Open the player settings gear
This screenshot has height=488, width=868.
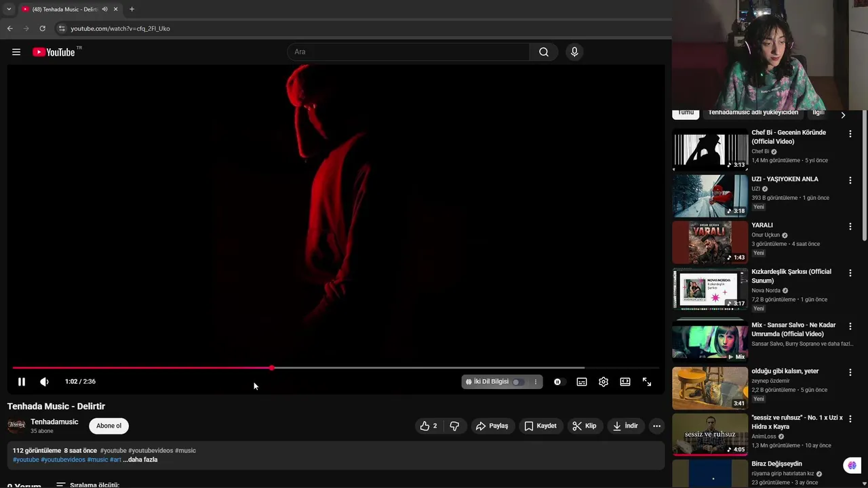604,382
